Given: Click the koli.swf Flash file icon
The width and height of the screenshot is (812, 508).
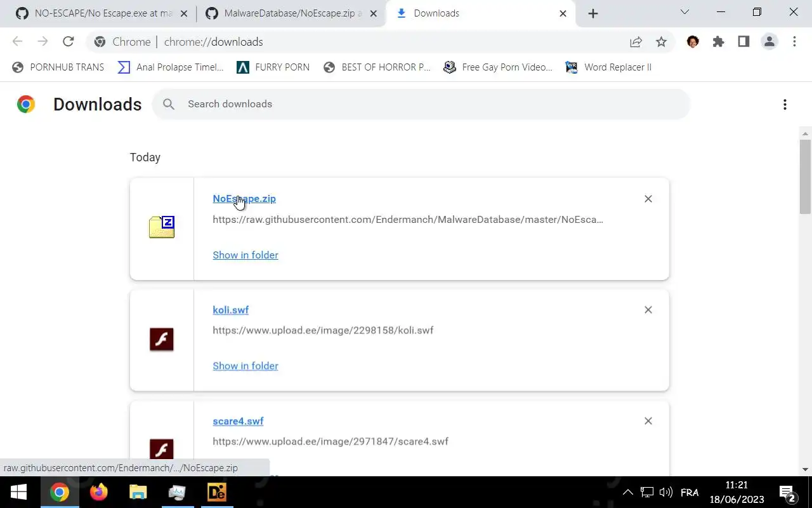Looking at the screenshot, I should [162, 339].
